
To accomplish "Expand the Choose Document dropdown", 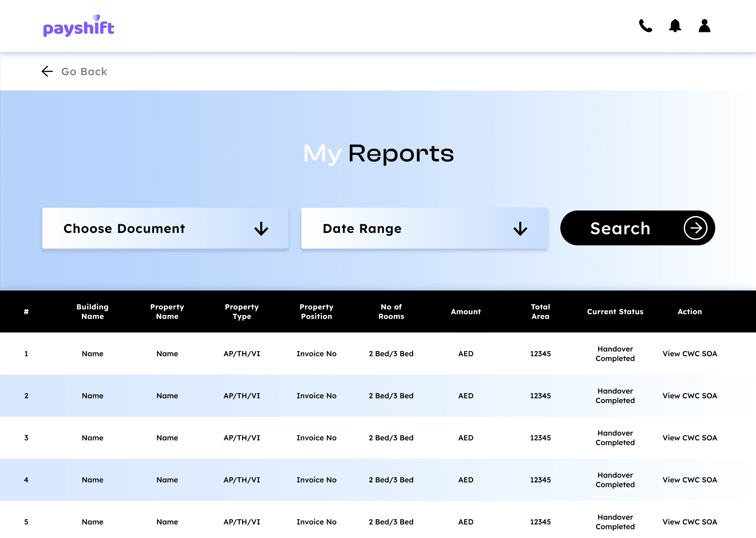I will (x=165, y=228).
